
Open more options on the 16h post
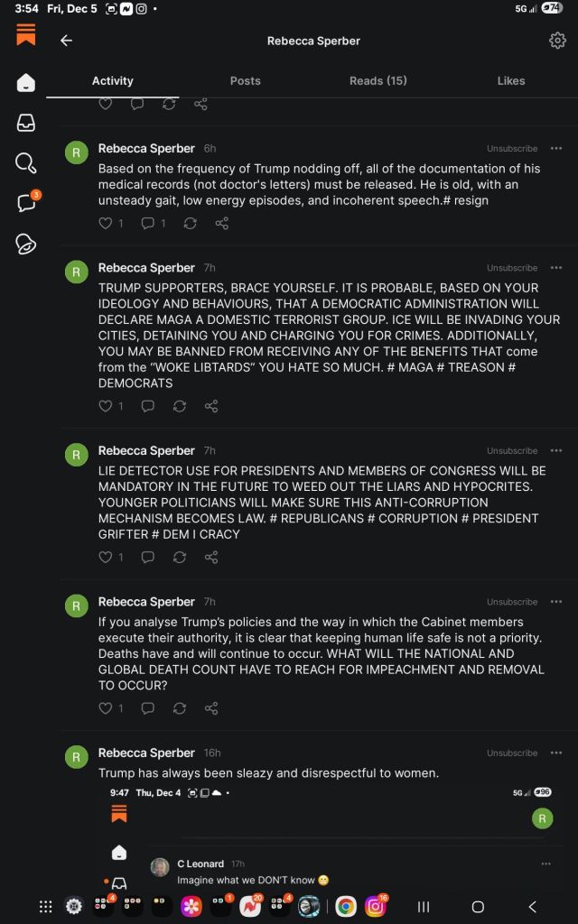click(556, 753)
